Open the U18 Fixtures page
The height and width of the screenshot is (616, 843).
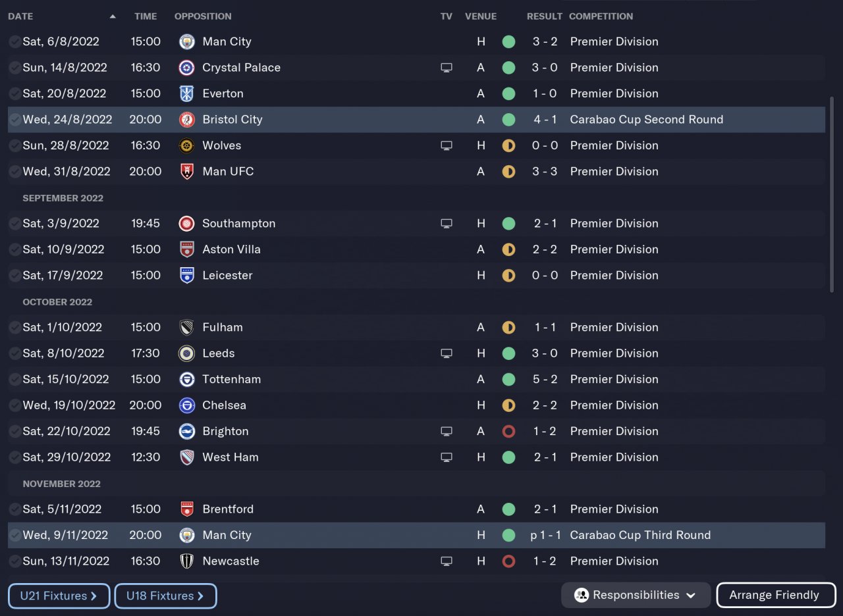coord(165,596)
